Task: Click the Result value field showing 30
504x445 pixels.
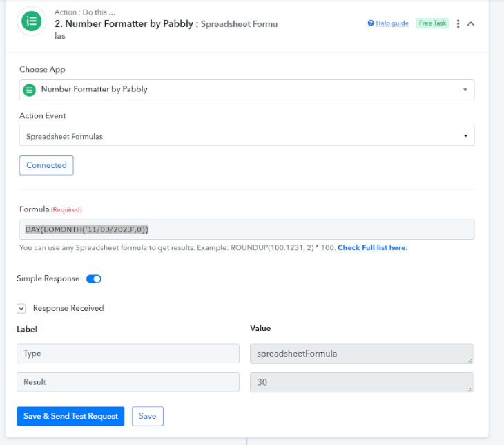Action: tap(362, 383)
